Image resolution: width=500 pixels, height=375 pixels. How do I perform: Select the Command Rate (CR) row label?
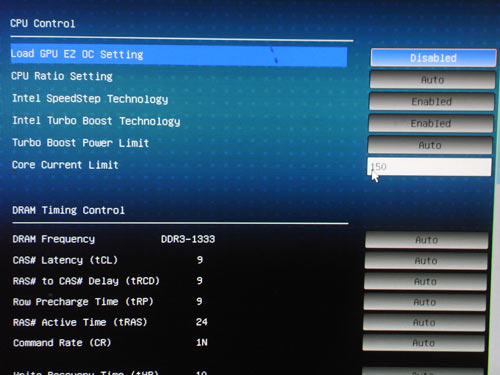[x=62, y=343]
